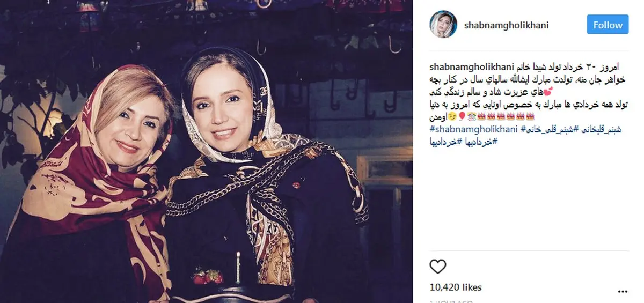Follow the shabnamgholikhani account
Viewport: 644px width, 303px height.
(608, 25)
